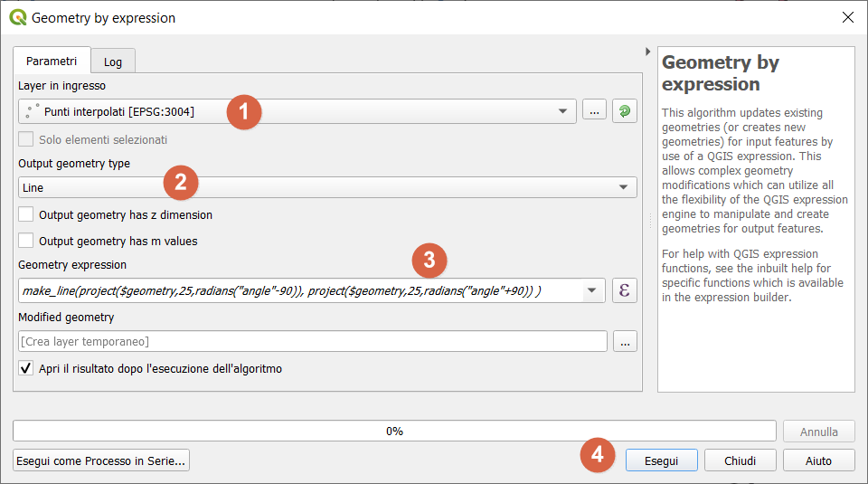868x484 pixels.
Task: Uncheck 'Apri il risultato dopo l'esecuzione'
Action: click(26, 368)
